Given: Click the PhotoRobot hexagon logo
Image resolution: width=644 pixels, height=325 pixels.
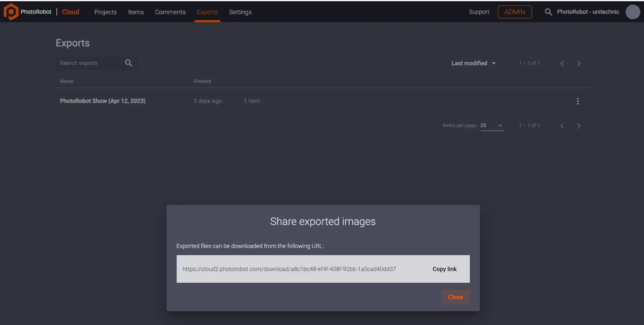Looking at the screenshot, I should [10, 12].
